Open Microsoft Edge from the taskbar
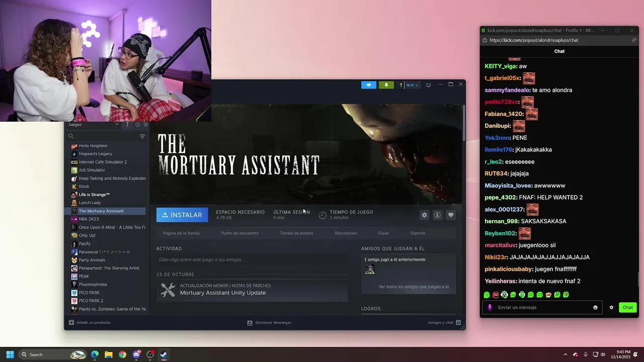 (x=95, y=354)
